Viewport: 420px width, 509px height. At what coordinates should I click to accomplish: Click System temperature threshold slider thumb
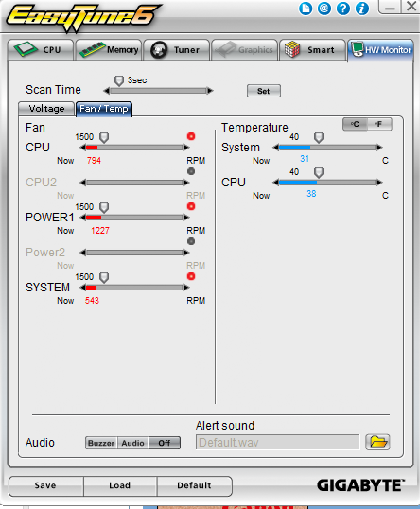coord(319,137)
